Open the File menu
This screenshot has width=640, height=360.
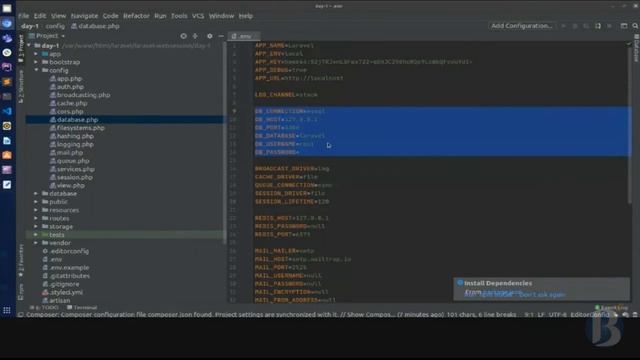point(24,16)
